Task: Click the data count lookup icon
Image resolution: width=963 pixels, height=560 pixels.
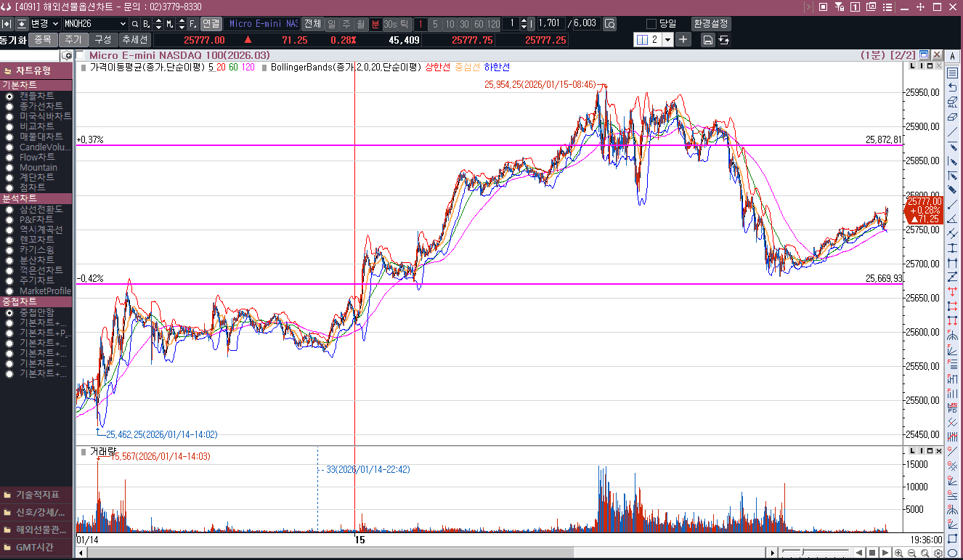Action: pyautogui.click(x=609, y=23)
